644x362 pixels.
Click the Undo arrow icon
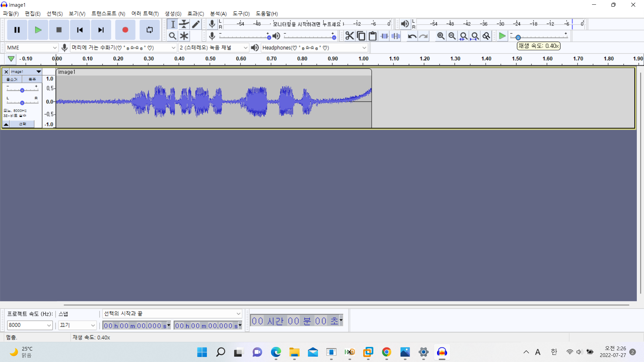412,36
